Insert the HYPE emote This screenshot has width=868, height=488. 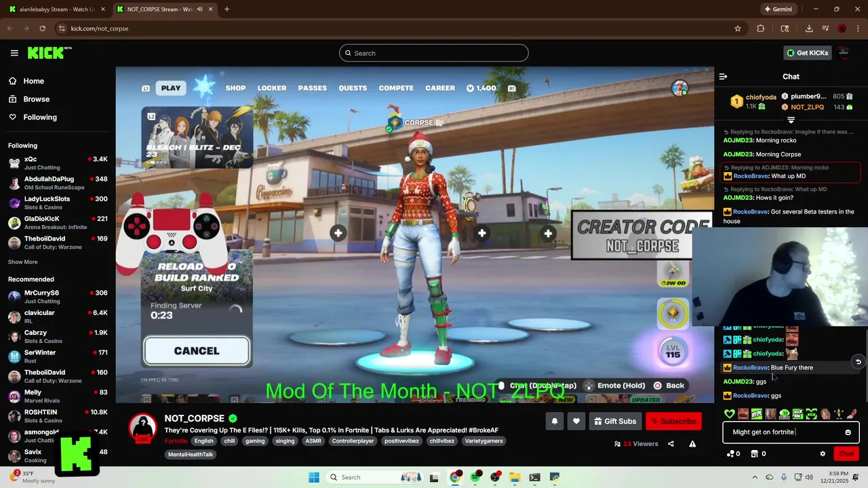[757, 413]
